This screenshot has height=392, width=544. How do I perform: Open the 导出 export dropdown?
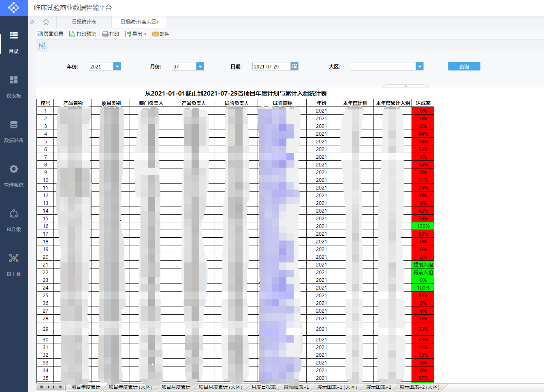[x=136, y=34]
